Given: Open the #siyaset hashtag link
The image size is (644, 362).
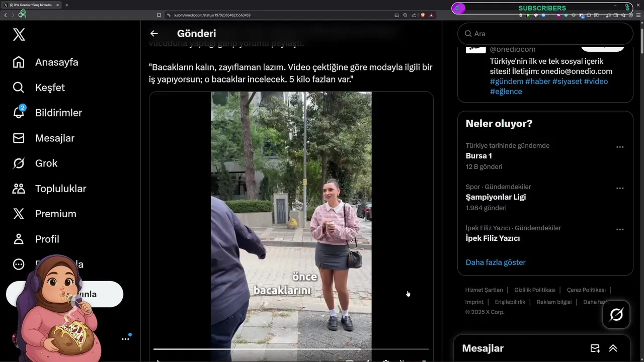Looking at the screenshot, I should [x=567, y=81].
